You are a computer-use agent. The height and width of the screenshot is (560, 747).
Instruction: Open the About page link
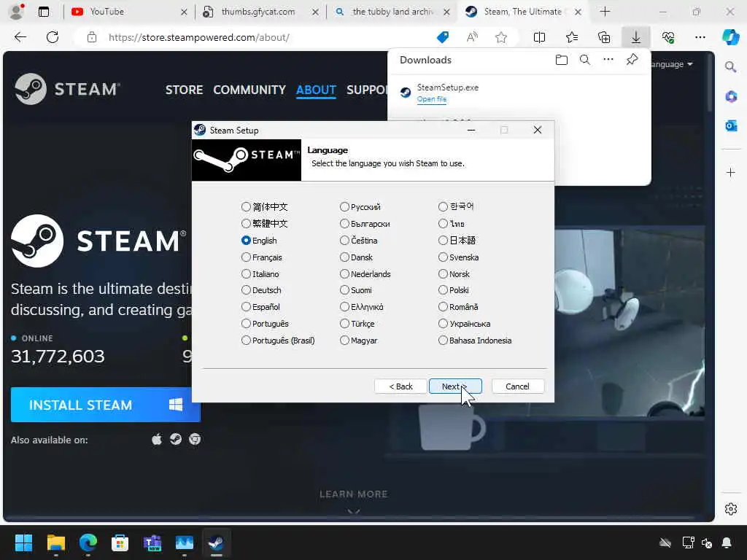pyautogui.click(x=316, y=90)
